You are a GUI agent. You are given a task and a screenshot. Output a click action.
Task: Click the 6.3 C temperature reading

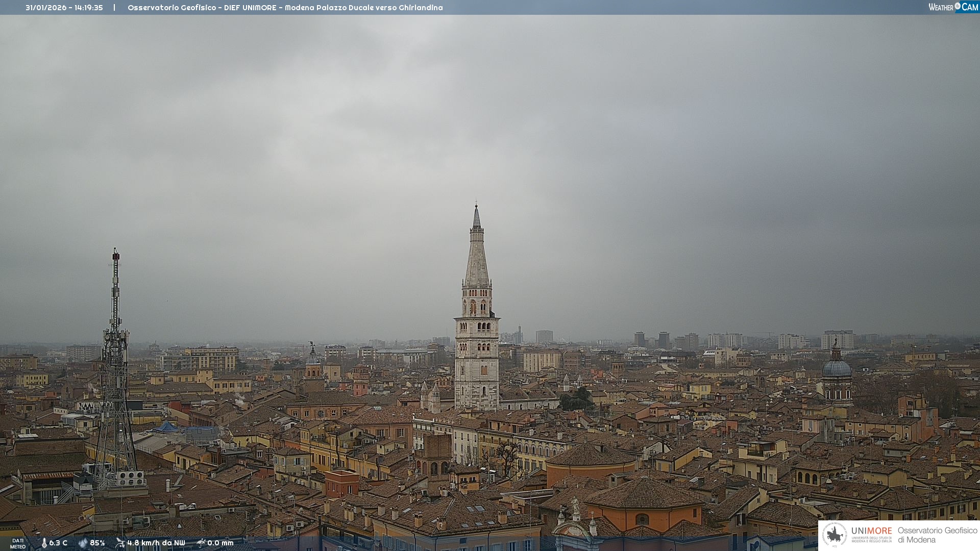pyautogui.click(x=58, y=543)
